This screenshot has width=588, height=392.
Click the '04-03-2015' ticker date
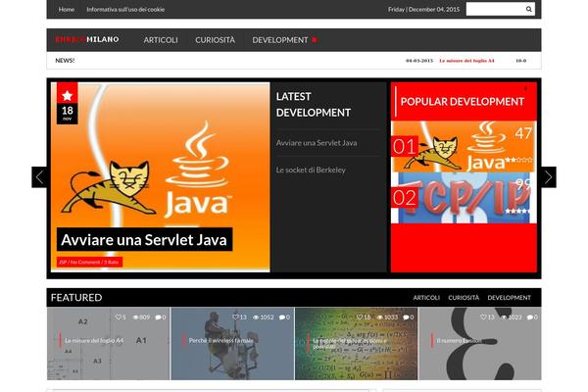419,61
